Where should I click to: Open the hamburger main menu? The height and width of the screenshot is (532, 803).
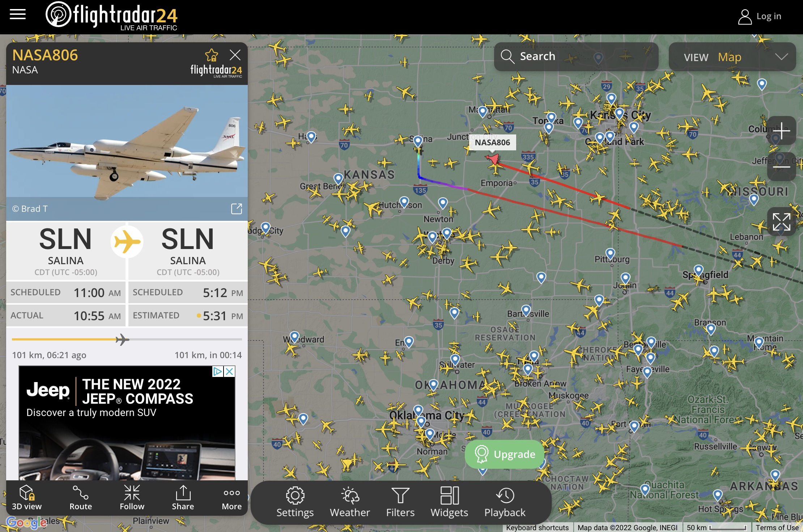click(18, 15)
